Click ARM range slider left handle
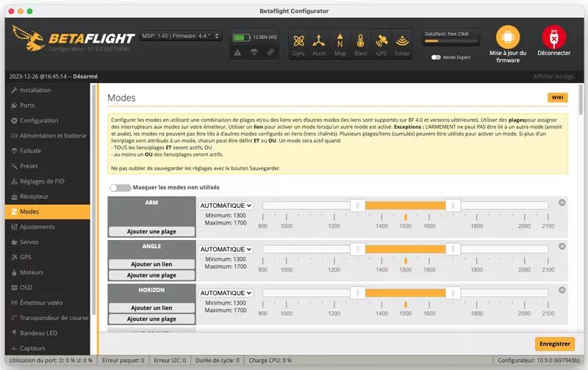 pyautogui.click(x=358, y=206)
